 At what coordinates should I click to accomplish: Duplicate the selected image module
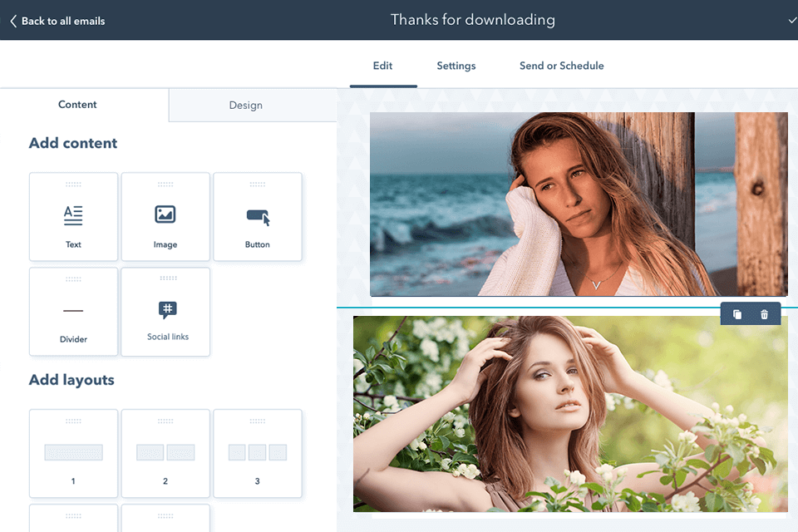738,313
